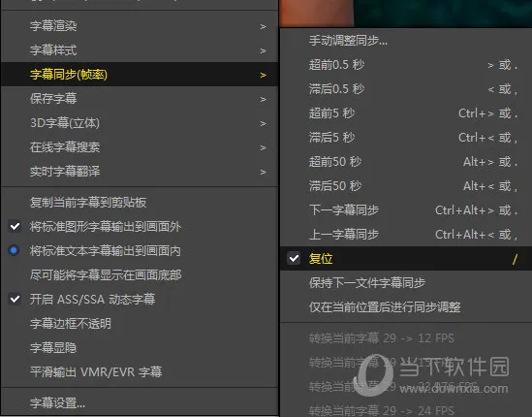The height and width of the screenshot is (417, 532).
Task: Expand arrow beside 3D字幕(立体)
Action: click(263, 123)
